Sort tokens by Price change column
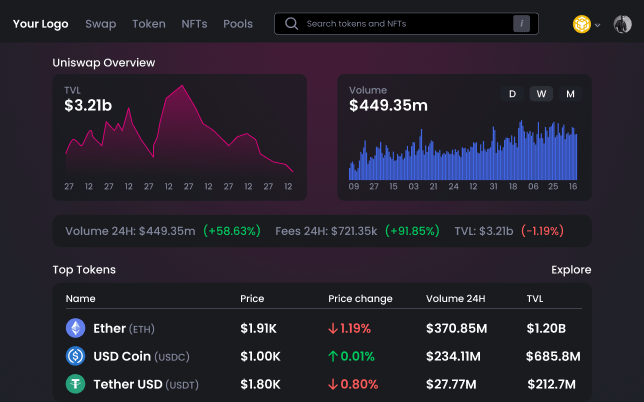Image resolution: width=644 pixels, height=402 pixels. [x=360, y=299]
